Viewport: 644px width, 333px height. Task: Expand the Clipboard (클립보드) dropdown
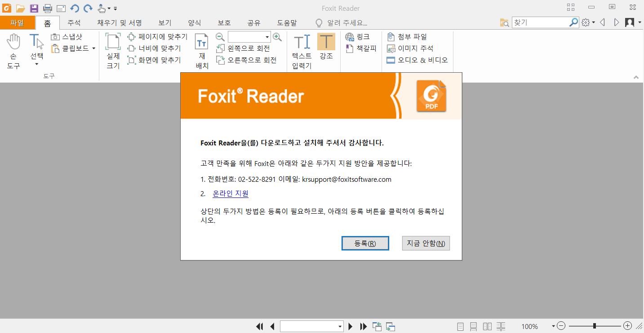93,48
